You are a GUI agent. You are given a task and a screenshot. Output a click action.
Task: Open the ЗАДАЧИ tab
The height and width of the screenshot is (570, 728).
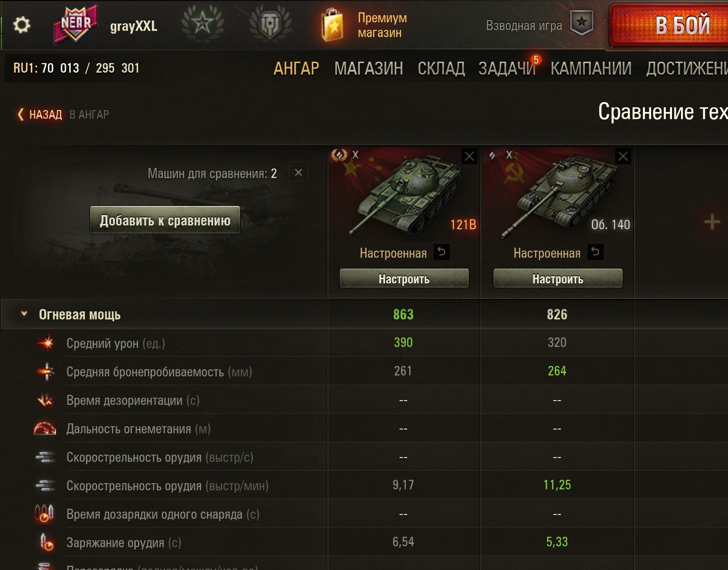(507, 69)
